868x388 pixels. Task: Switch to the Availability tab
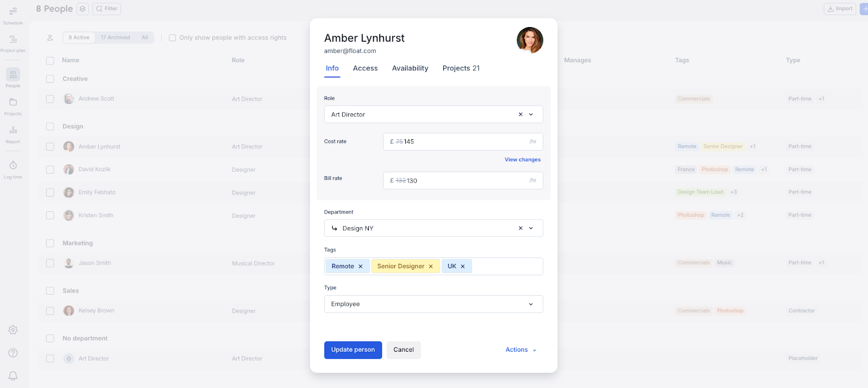click(x=410, y=68)
